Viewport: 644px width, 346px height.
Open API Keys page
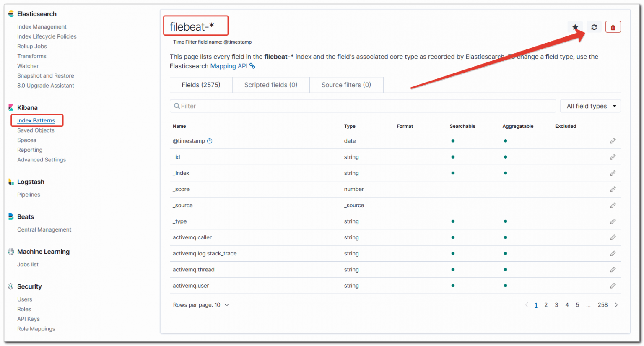pos(28,319)
